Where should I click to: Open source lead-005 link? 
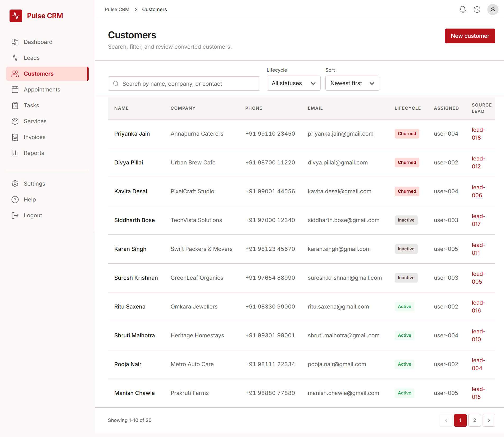[478, 278]
